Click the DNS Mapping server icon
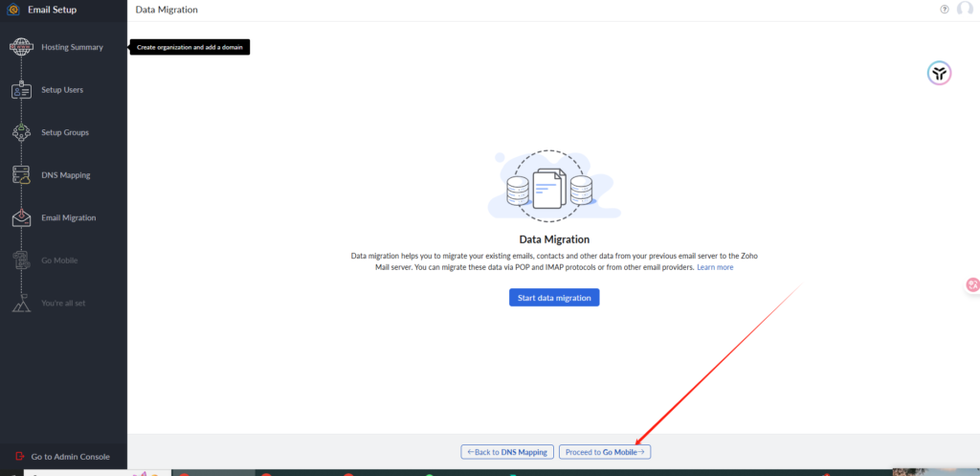This screenshot has width=980, height=476. click(x=21, y=175)
